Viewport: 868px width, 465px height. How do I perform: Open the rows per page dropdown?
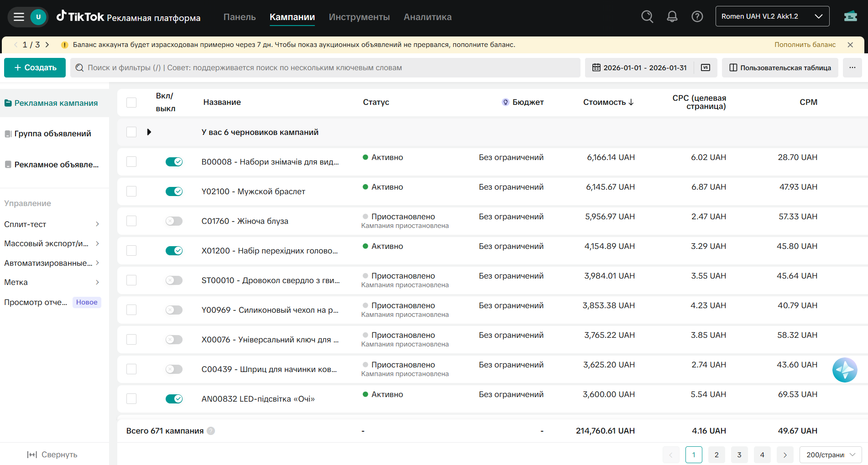click(831, 455)
